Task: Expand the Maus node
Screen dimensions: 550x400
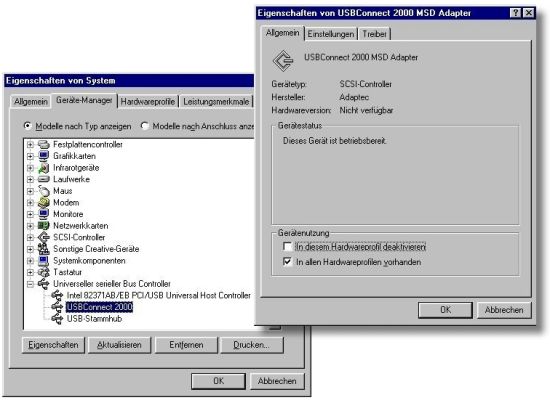Action: (x=30, y=191)
